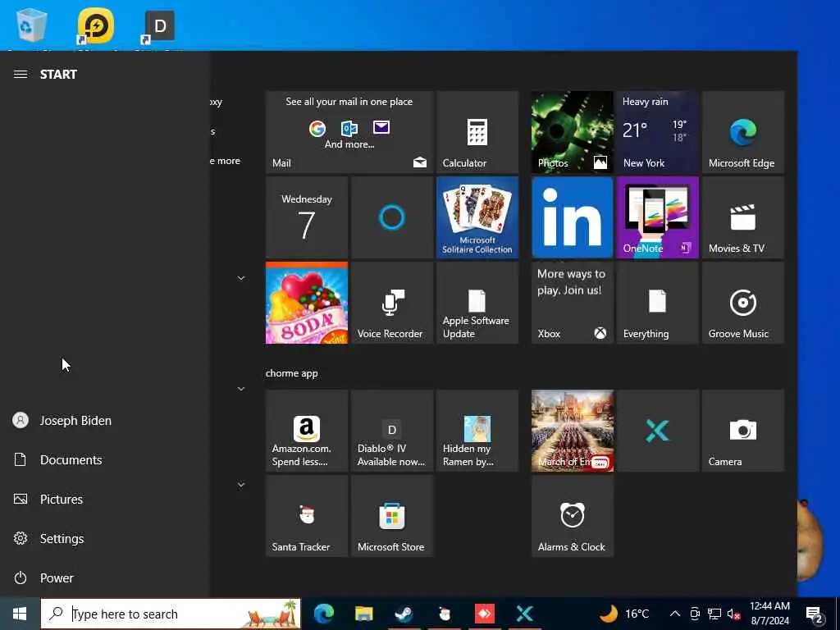The image size is (840, 630).
Task: Open the teal X taskbar icon
Action: 524,614
